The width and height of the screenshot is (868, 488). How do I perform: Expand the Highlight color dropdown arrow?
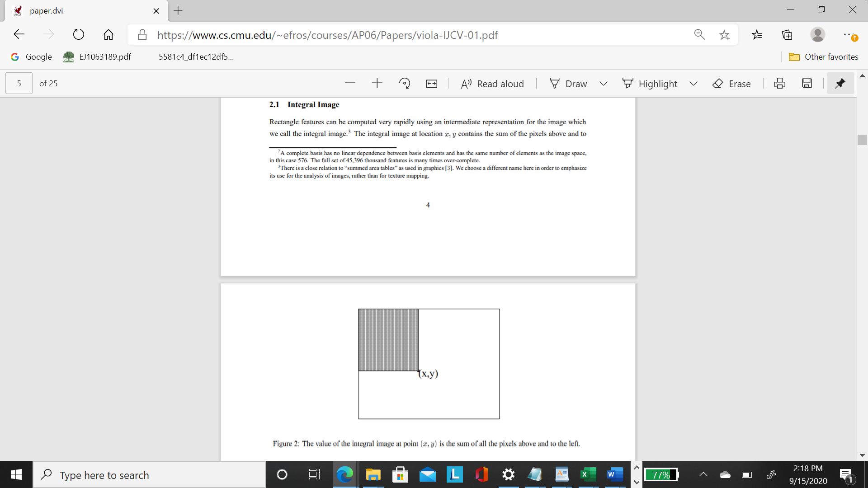point(693,84)
